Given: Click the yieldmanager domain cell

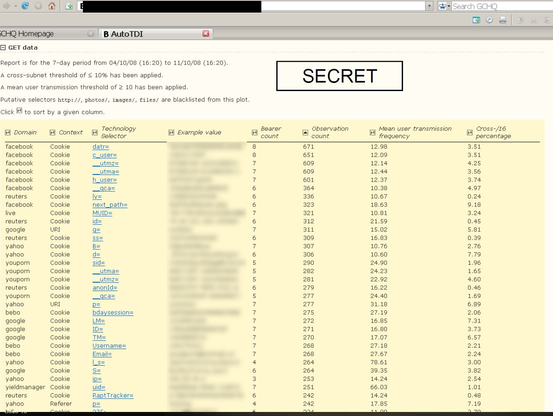Looking at the screenshot, I should click(x=25, y=387).
